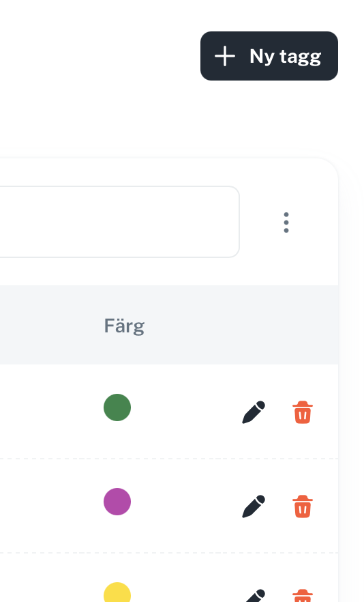Click the gray table header bar
The height and width of the screenshot is (602, 364).
pyautogui.click(x=169, y=325)
